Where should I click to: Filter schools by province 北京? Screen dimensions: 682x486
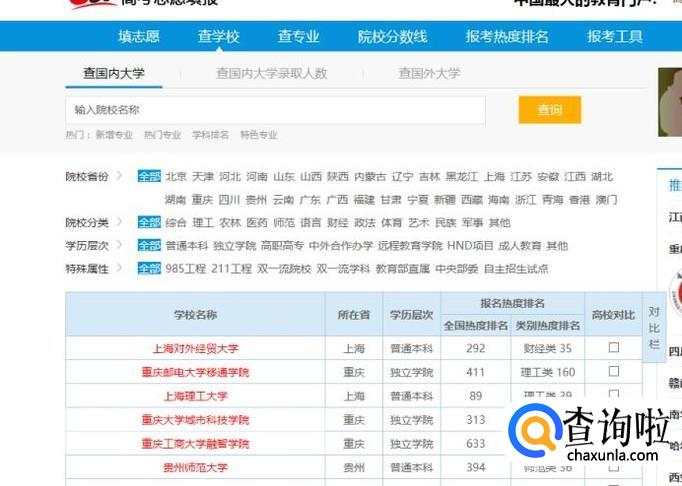click(176, 176)
